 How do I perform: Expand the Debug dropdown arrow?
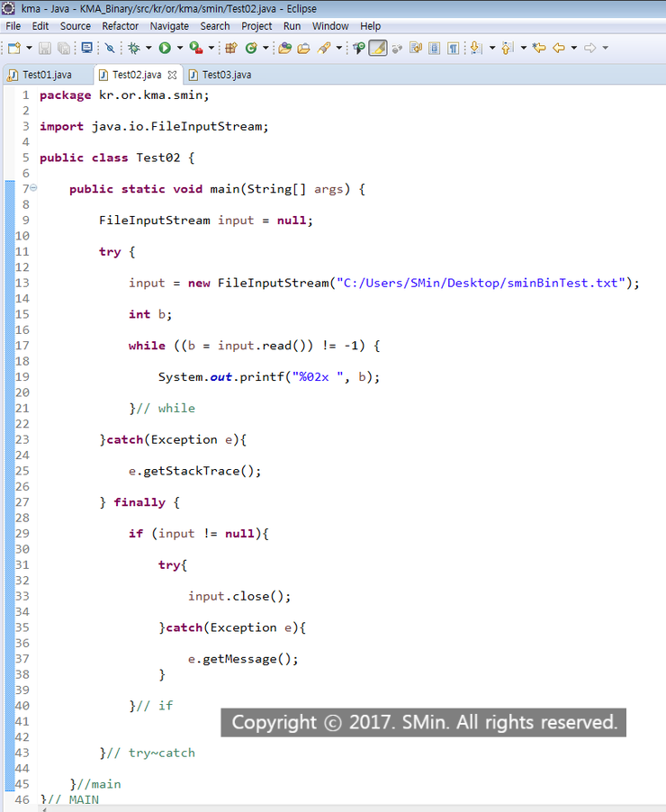click(148, 48)
